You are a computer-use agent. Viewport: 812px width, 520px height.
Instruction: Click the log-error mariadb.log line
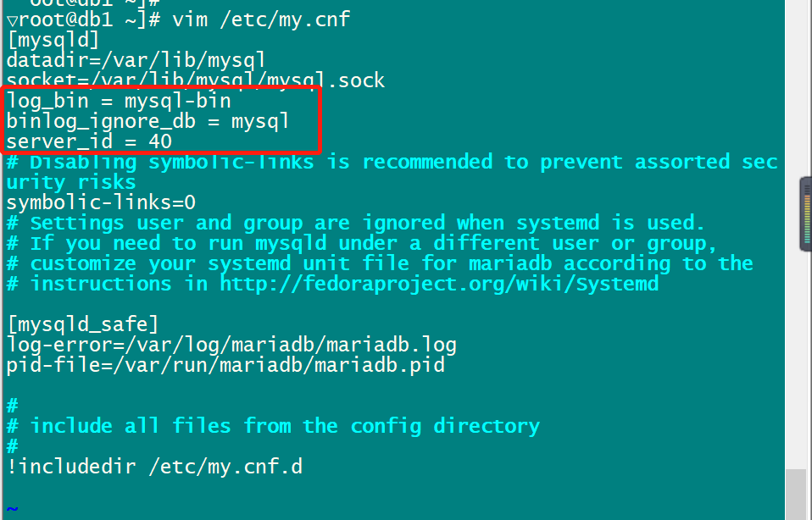coord(231,345)
